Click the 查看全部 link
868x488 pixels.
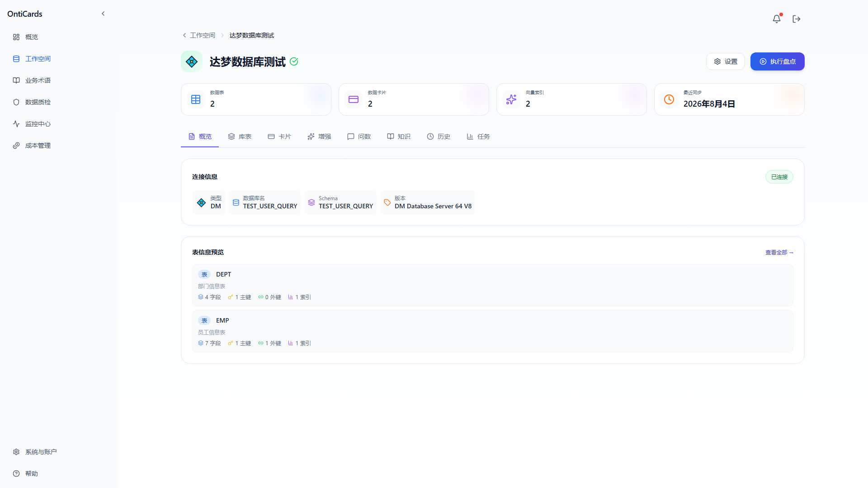tap(779, 253)
